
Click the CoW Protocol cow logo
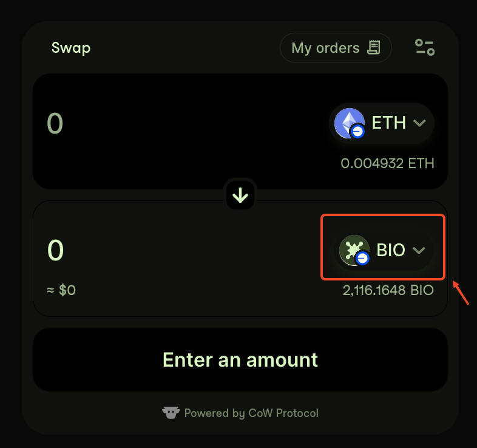click(x=171, y=413)
